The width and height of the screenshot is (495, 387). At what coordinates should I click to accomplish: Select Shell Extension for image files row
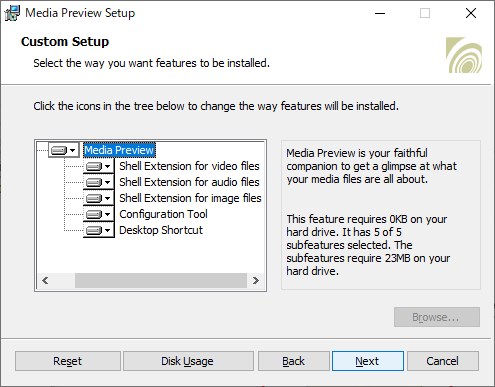(190, 198)
